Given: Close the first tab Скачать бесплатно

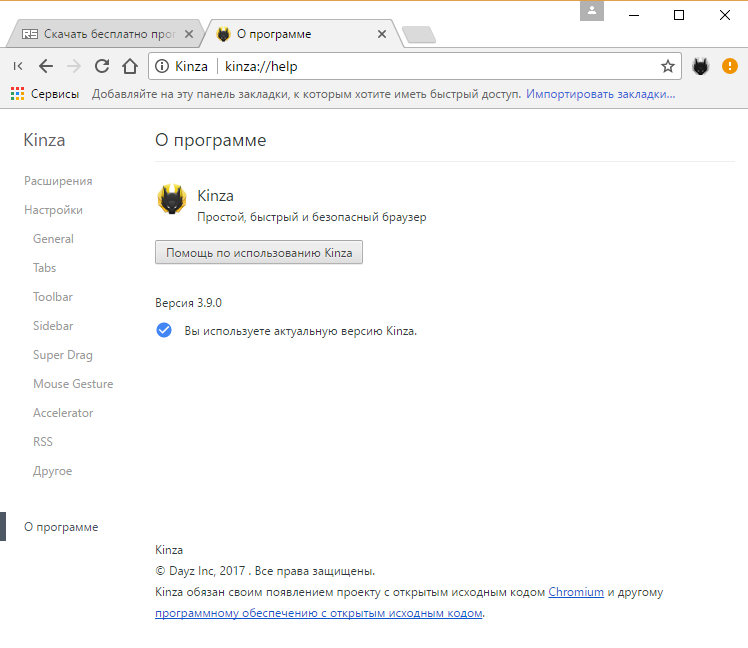Looking at the screenshot, I should 189,34.
